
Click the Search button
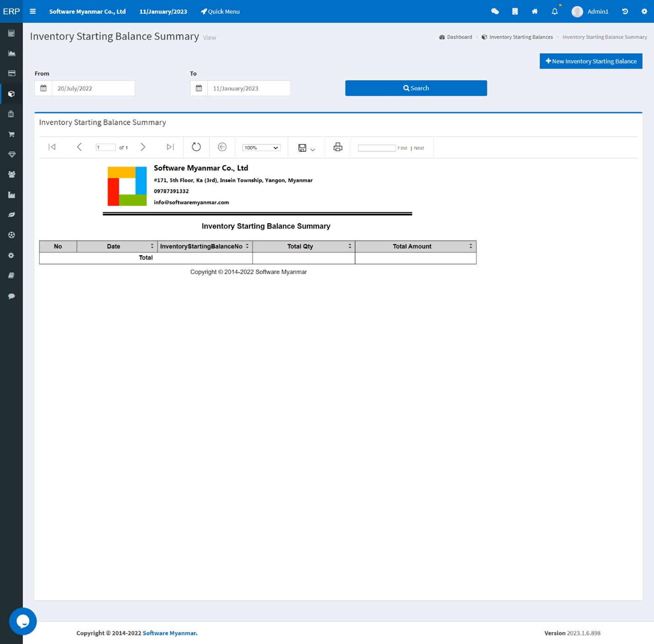[x=416, y=88]
